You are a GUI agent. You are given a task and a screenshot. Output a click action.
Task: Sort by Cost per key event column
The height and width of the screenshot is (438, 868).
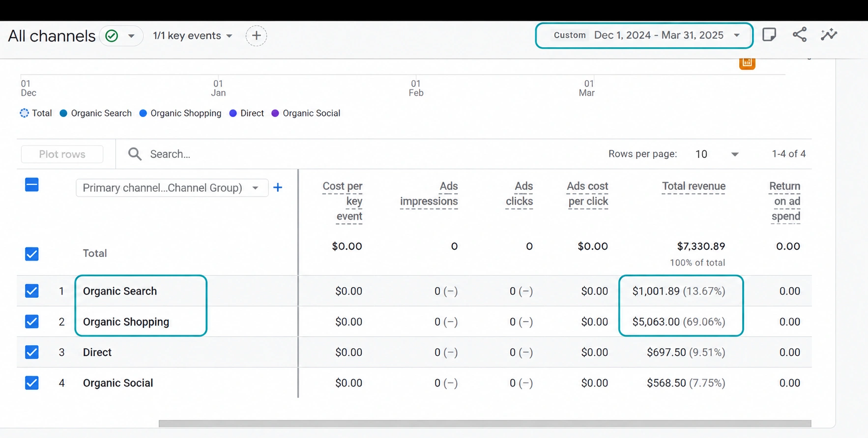click(342, 201)
